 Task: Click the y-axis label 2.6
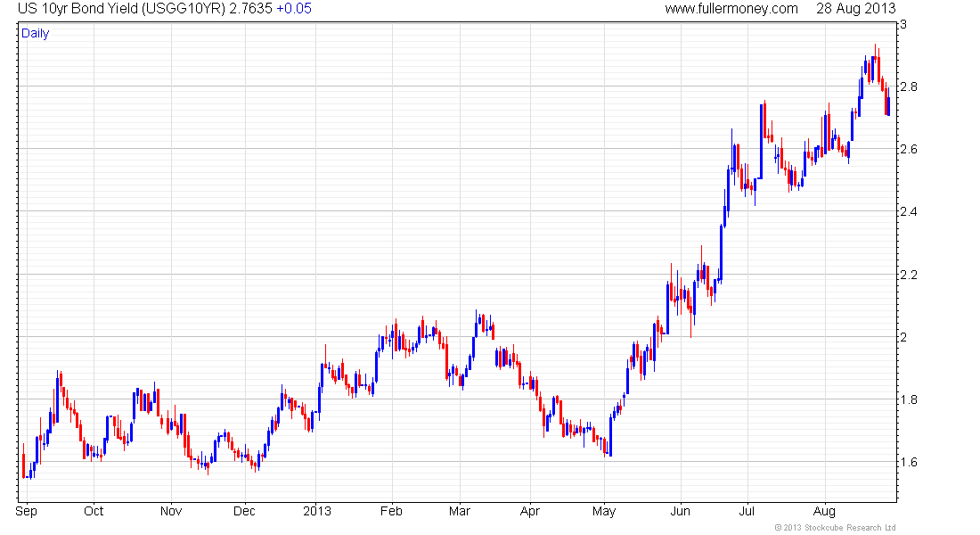(x=909, y=149)
